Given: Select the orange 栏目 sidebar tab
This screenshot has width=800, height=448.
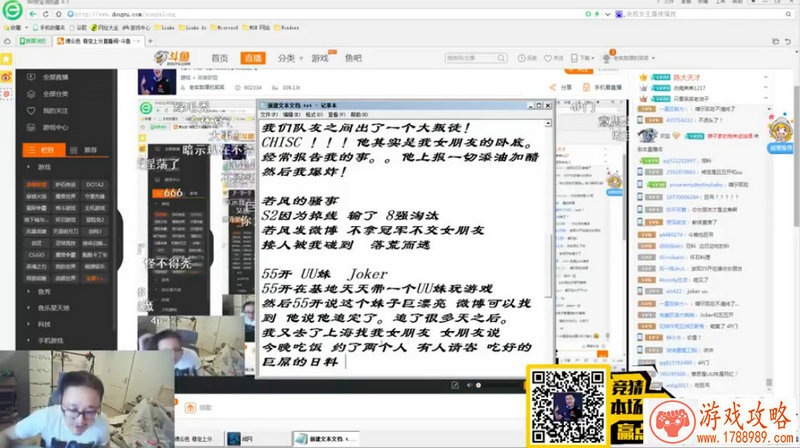Looking at the screenshot, I should (44, 150).
